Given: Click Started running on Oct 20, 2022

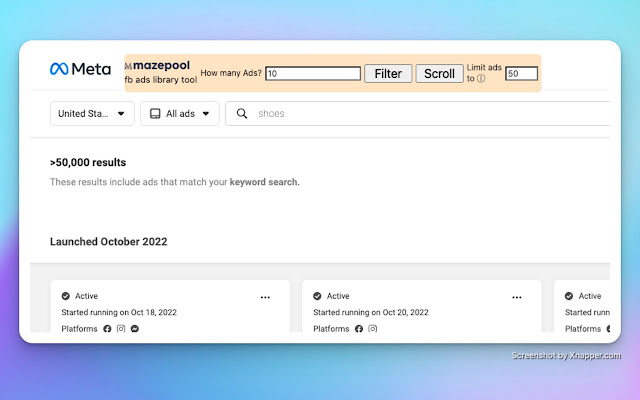Looking at the screenshot, I should point(371,312).
